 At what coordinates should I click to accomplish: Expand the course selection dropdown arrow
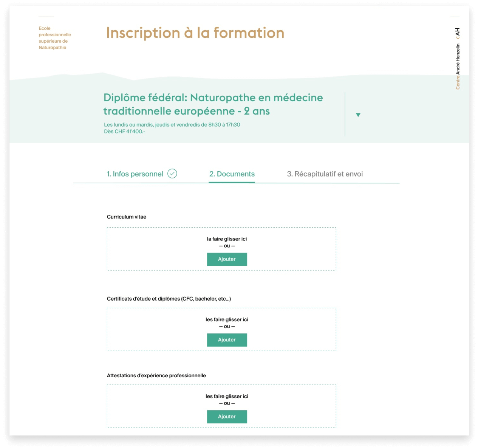tap(358, 115)
